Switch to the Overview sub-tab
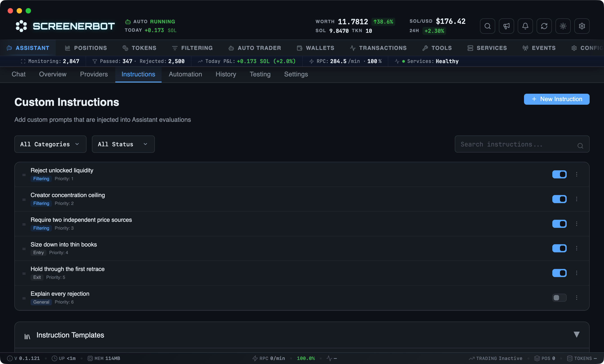Viewport: 604px width, 364px height. (53, 74)
